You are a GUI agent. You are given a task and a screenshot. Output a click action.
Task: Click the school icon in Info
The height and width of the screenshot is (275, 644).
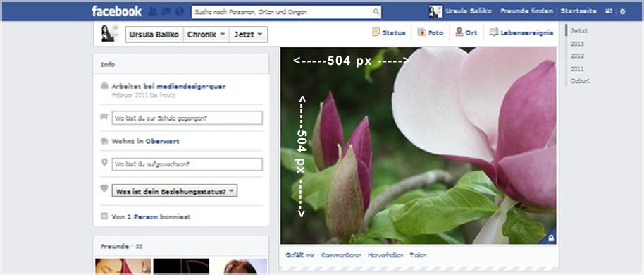pos(104,117)
